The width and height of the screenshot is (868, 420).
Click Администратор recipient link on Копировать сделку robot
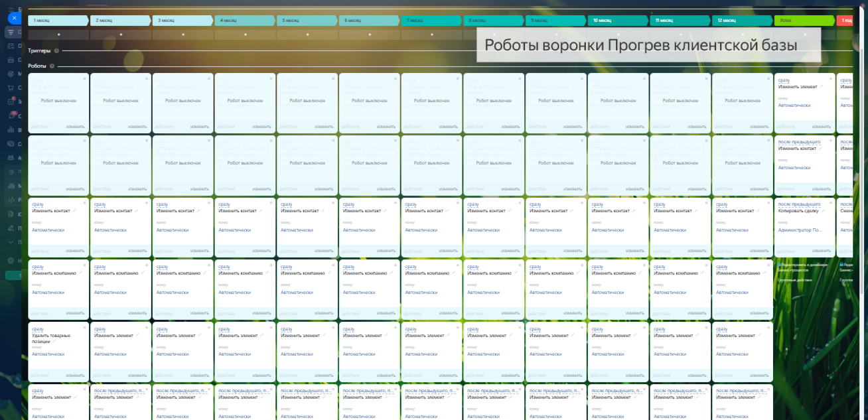tap(800, 230)
